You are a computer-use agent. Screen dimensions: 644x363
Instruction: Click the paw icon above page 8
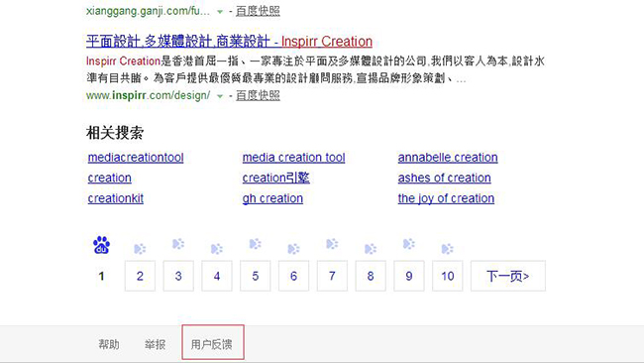click(x=371, y=249)
